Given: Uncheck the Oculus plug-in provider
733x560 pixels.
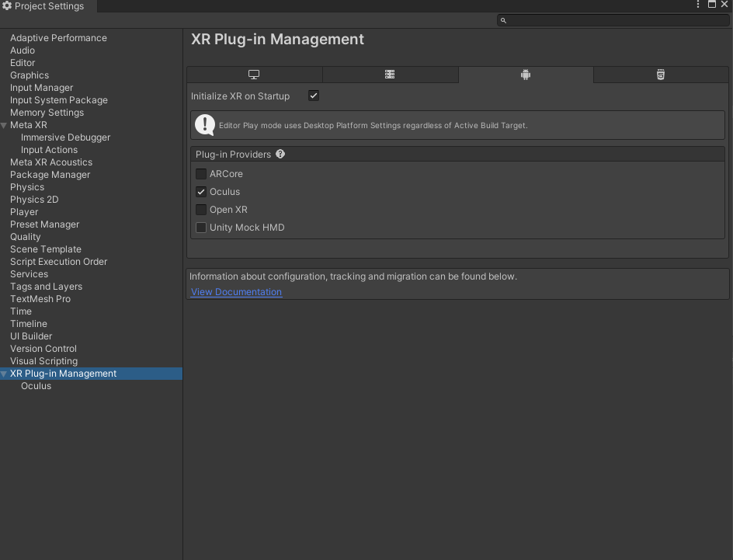Looking at the screenshot, I should click(x=201, y=192).
